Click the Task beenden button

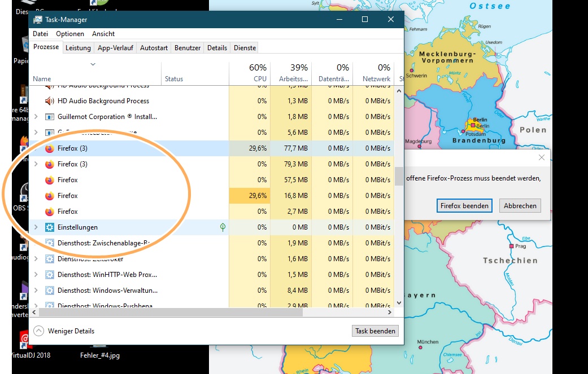(375, 331)
